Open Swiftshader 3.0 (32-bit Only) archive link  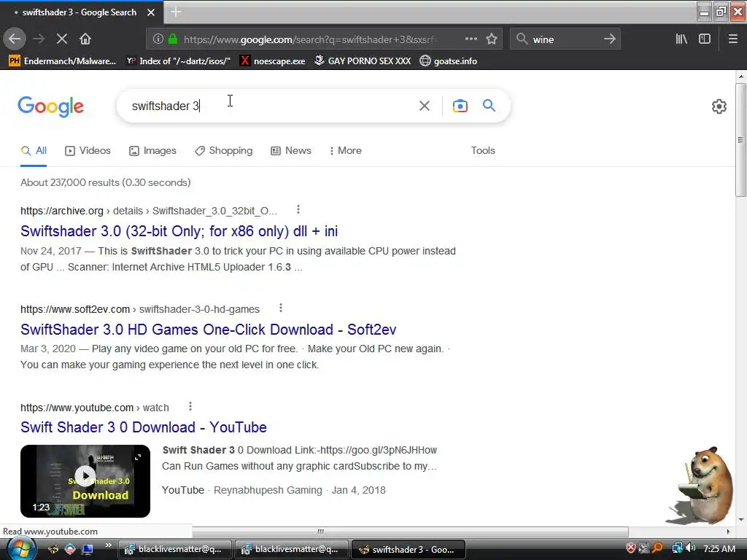(x=179, y=231)
